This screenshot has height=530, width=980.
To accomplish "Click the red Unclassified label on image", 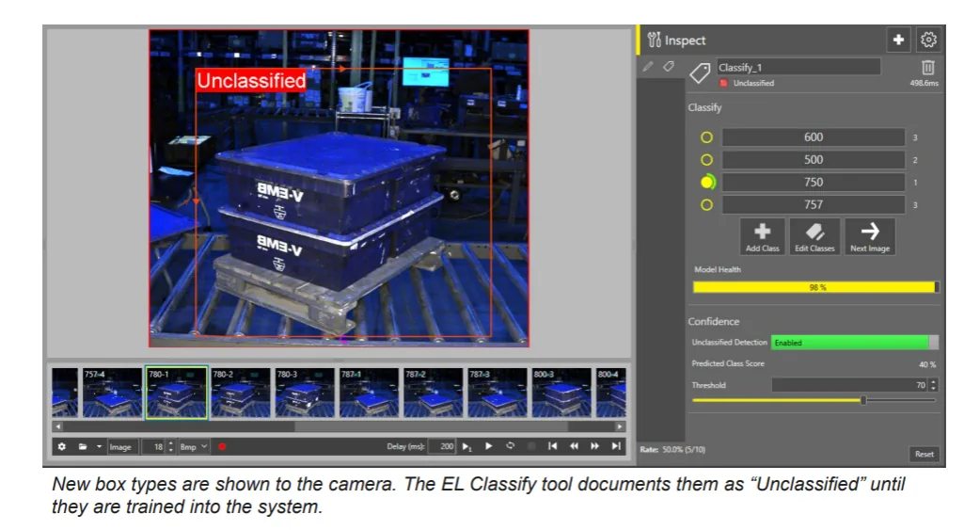I will pyautogui.click(x=251, y=81).
